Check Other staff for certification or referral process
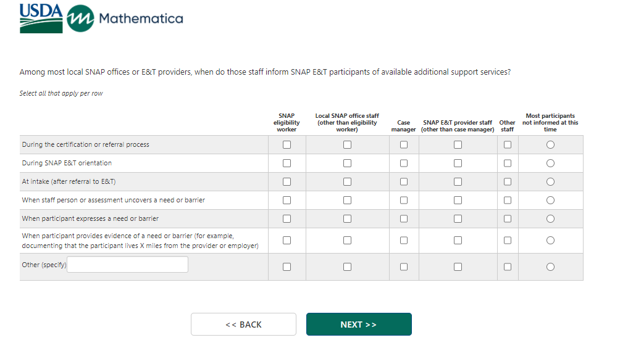Screen dimensions: 628x364 pyautogui.click(x=508, y=145)
